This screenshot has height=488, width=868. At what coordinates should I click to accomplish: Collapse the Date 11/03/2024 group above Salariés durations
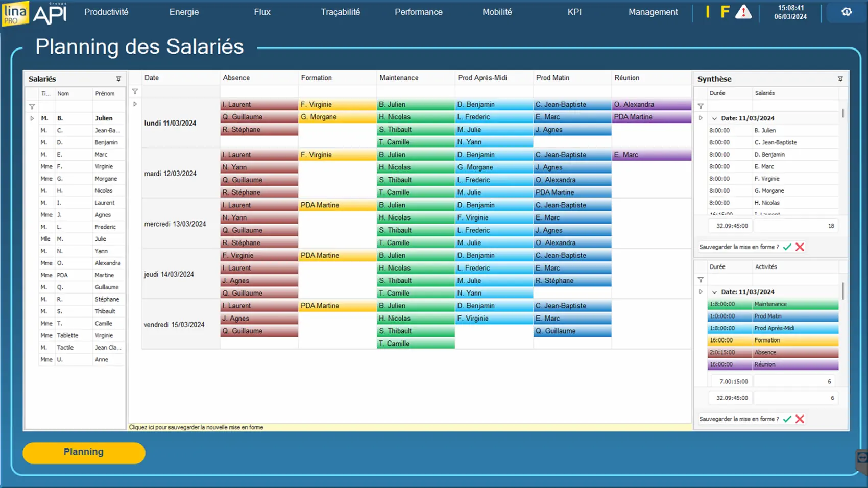[x=714, y=118]
